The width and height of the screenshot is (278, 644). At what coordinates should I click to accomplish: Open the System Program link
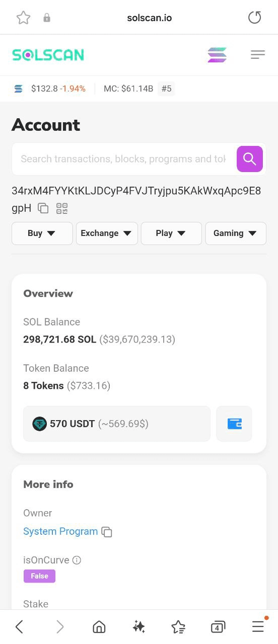(x=60, y=531)
